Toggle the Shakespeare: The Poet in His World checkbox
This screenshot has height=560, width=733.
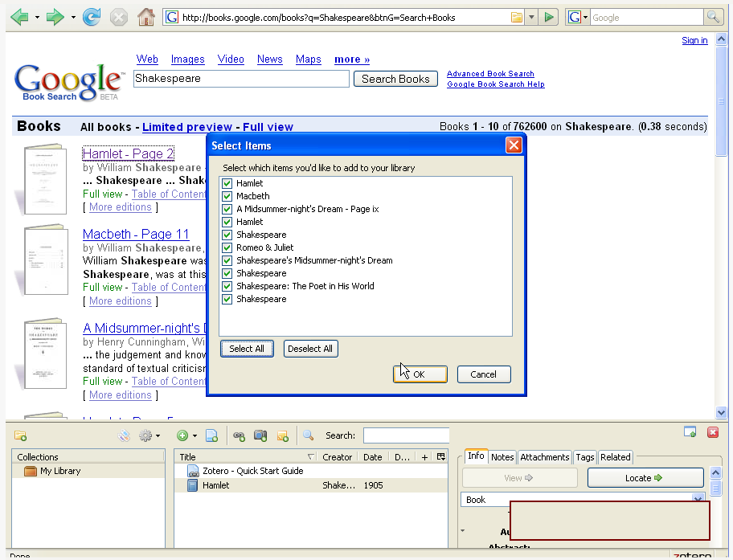[227, 286]
